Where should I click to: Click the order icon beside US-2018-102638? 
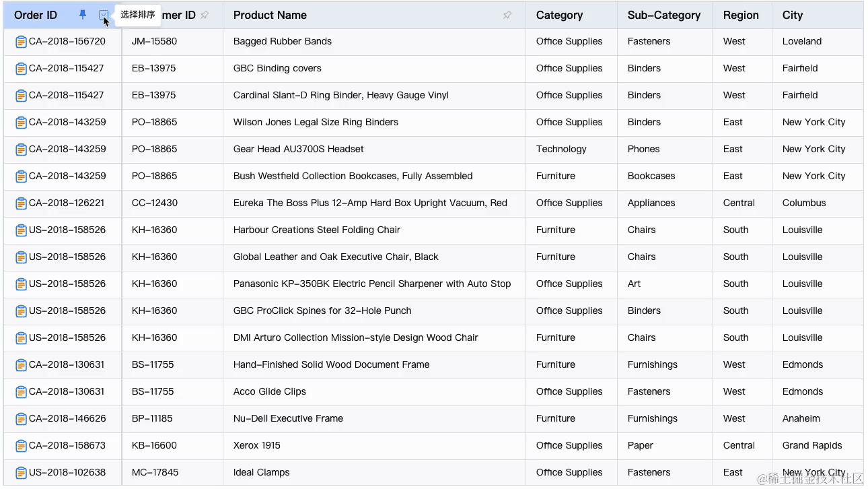coord(21,473)
